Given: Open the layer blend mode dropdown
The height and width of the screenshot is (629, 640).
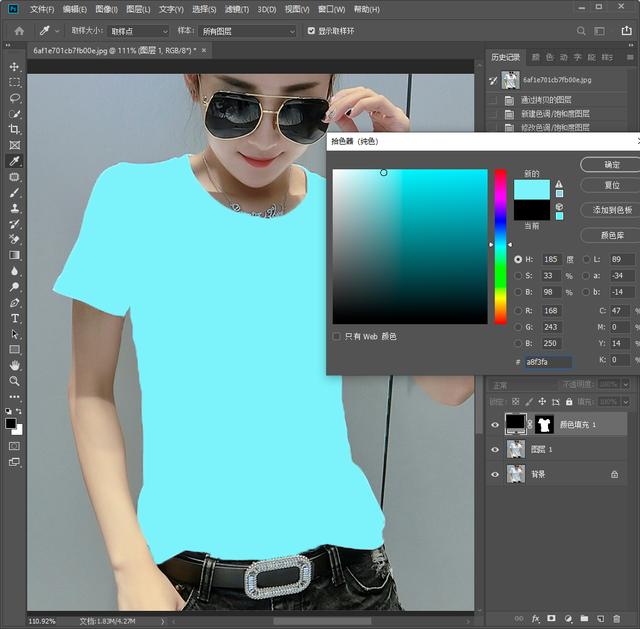Looking at the screenshot, I should 522,385.
